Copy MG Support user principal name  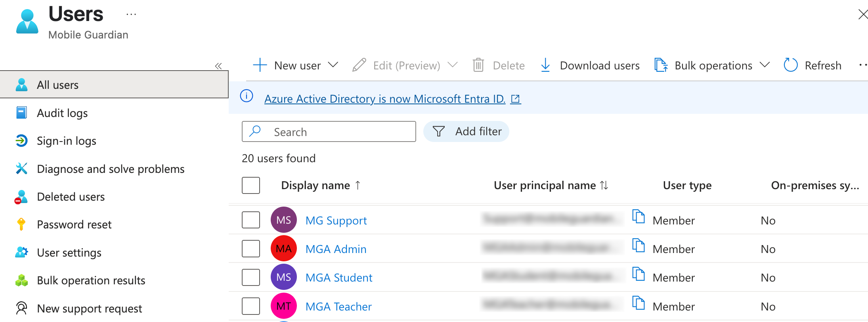tap(638, 217)
